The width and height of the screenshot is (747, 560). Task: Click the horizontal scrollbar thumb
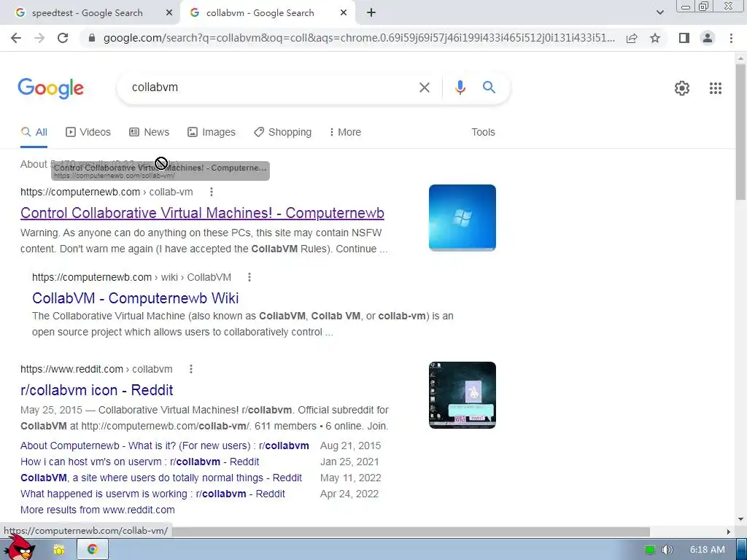tap(411, 532)
